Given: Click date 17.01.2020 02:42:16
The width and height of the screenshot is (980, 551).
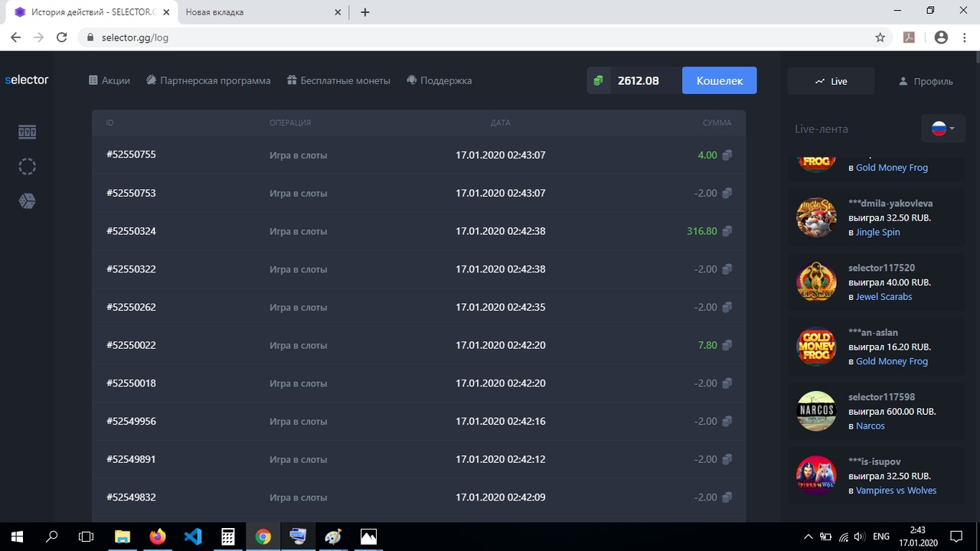Looking at the screenshot, I should click(x=501, y=422).
